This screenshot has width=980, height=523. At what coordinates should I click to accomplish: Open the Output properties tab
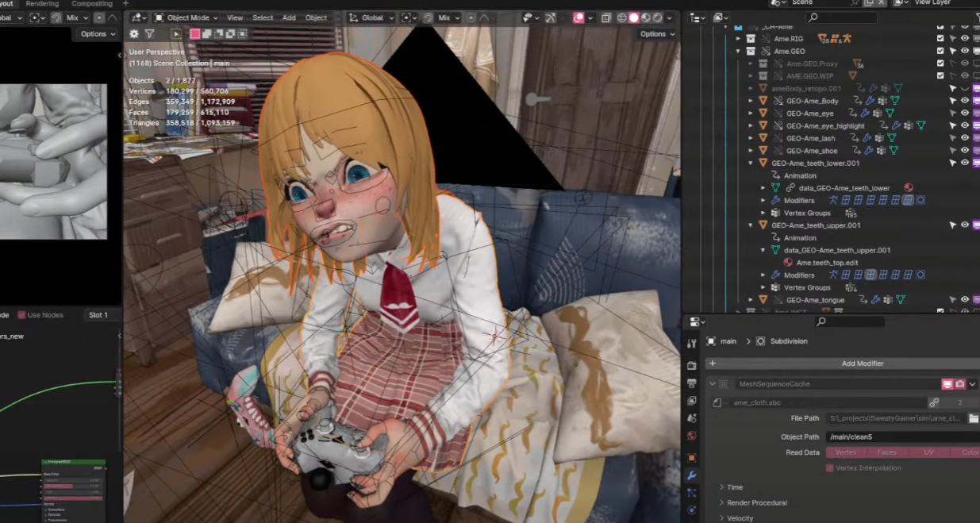pyautogui.click(x=691, y=383)
